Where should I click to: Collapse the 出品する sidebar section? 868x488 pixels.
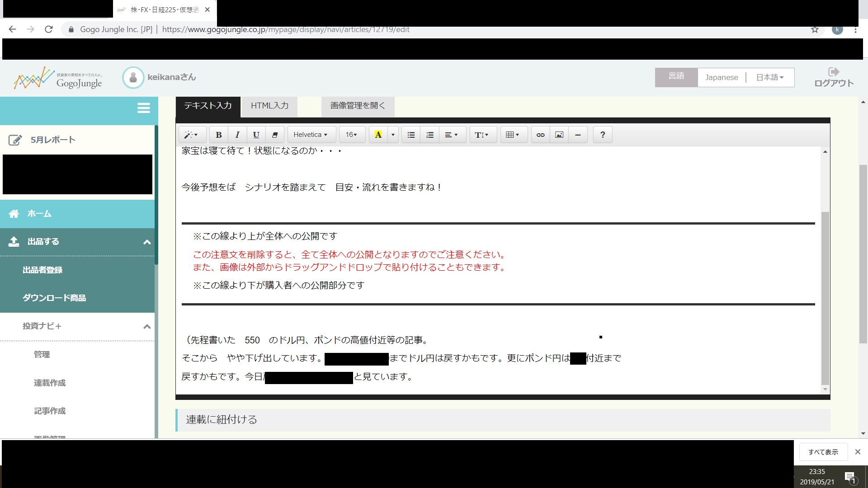[147, 242]
